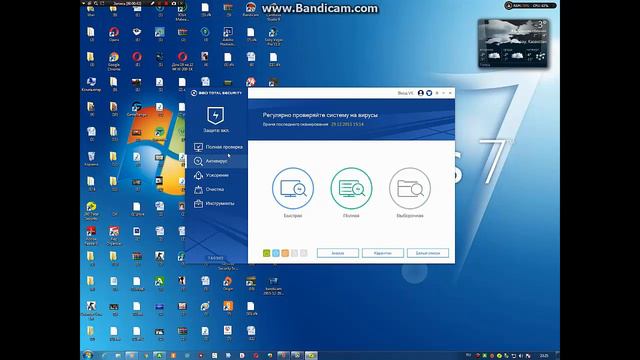Click the version number at sidebar bottom
This screenshot has width=640, height=360.
coord(216,258)
